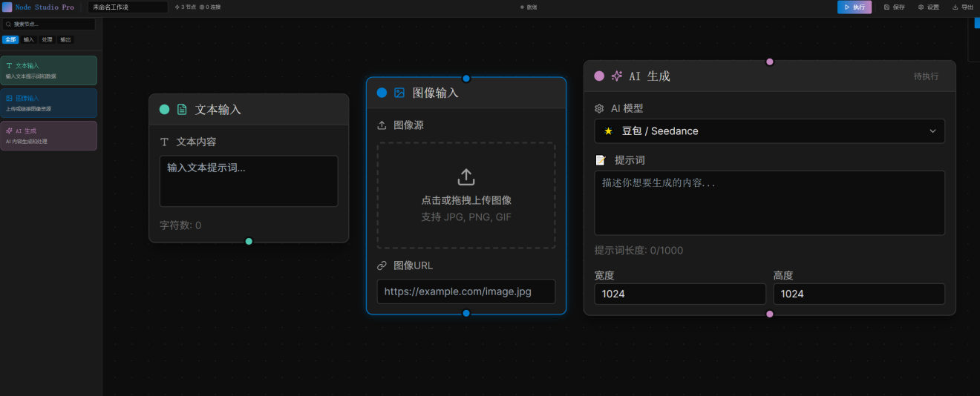Click the 搜索节点 search box
The width and height of the screenshot is (980, 396).
click(48, 24)
